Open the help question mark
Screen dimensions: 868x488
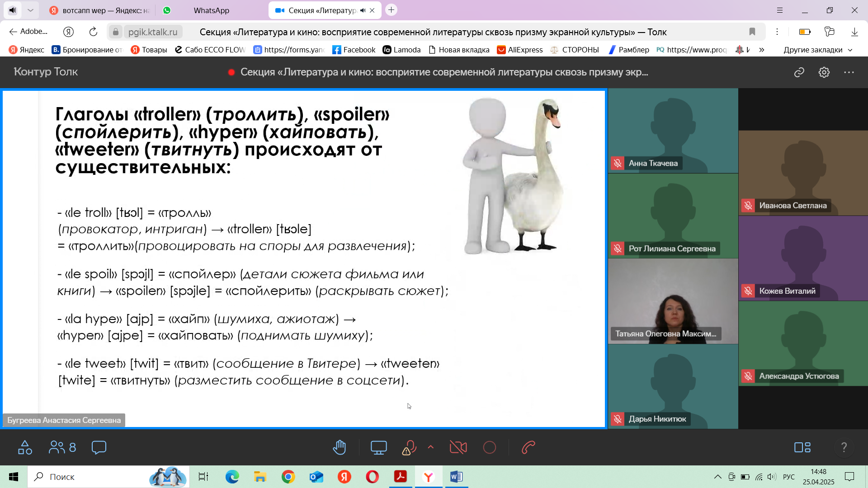click(844, 447)
